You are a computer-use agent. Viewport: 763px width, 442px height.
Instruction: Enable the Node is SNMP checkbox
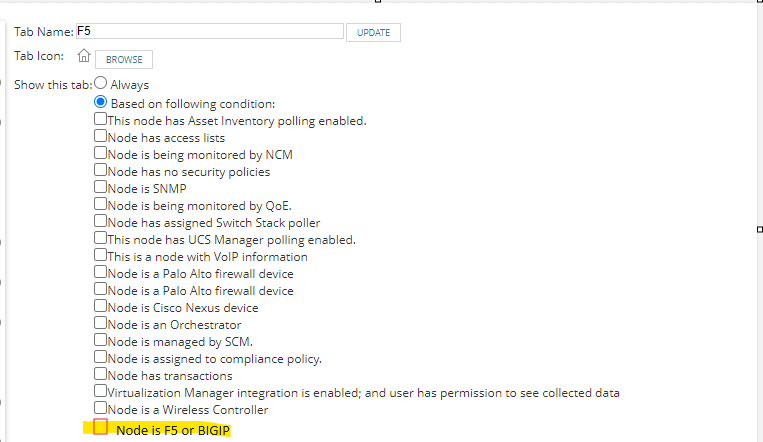100,187
